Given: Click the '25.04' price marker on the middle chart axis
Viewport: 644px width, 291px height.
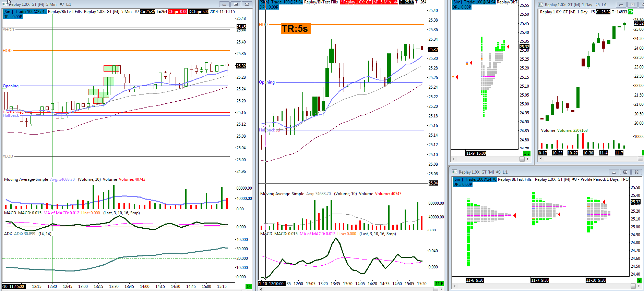Looking at the screenshot, I should 433,183.
